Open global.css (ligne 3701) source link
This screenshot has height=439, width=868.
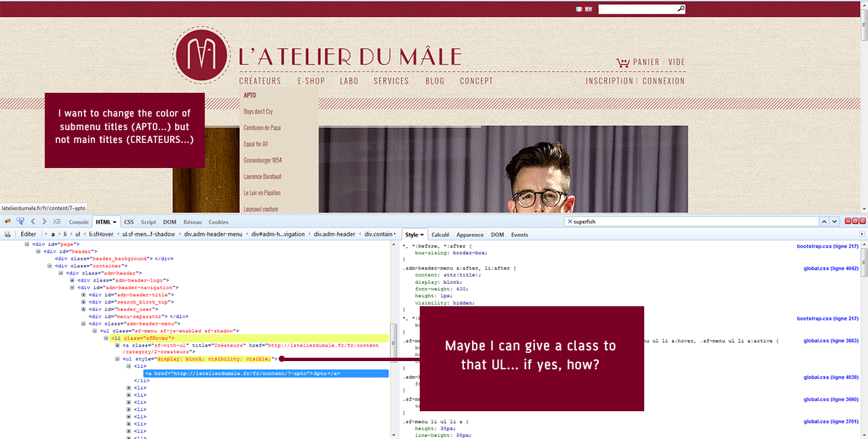(831, 421)
